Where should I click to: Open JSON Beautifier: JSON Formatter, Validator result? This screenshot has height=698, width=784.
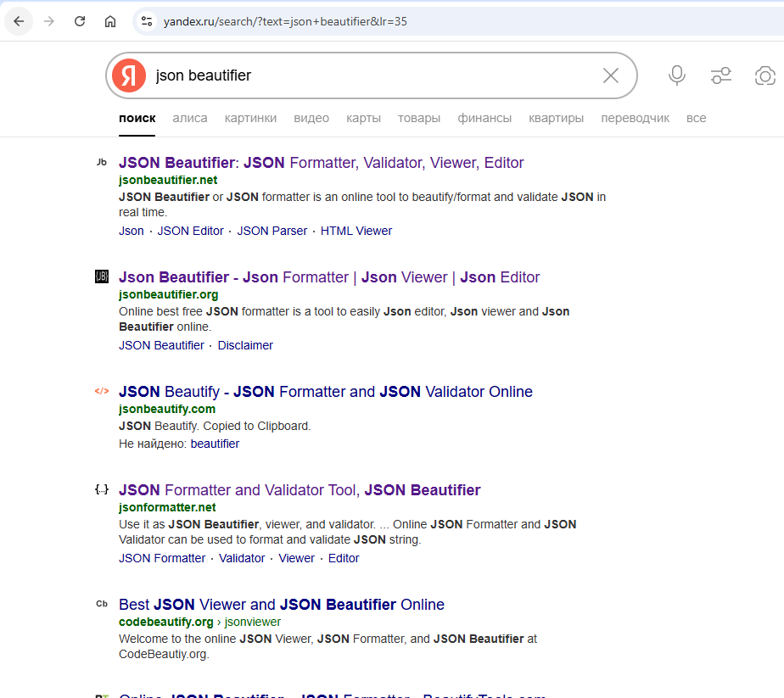coord(321,163)
